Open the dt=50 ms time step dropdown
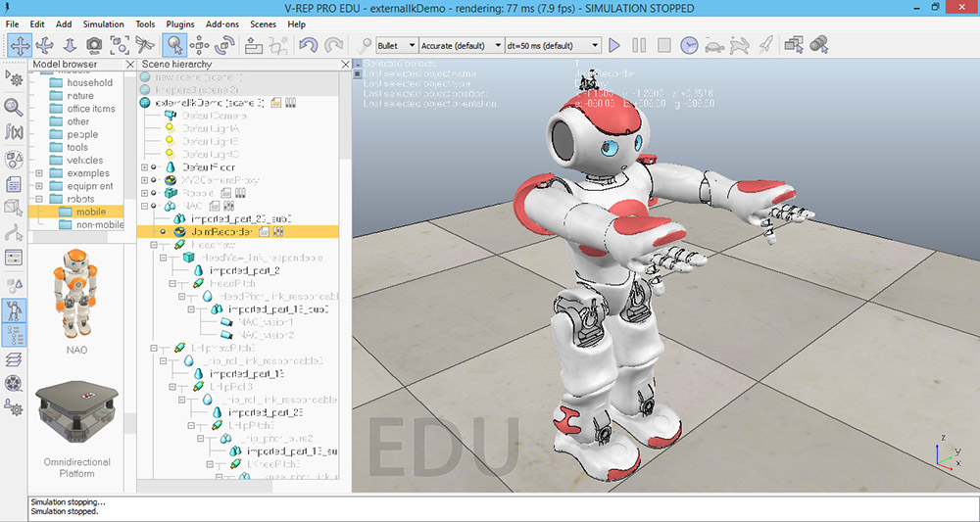 [x=553, y=46]
